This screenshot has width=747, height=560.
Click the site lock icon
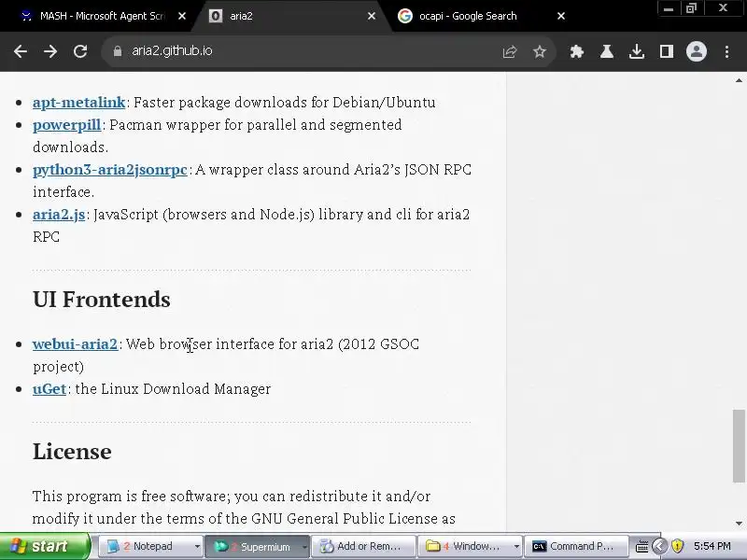(x=118, y=51)
